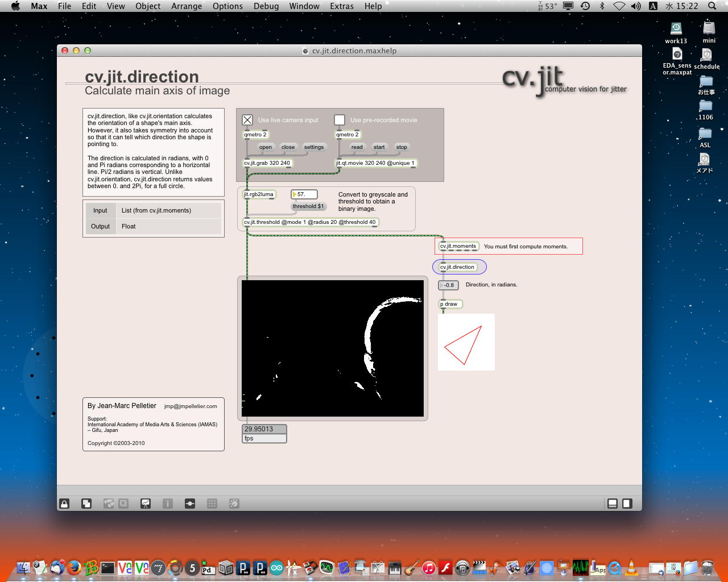The width and height of the screenshot is (728, 582).
Task: Click the clock showing 15:22
Action: [687, 6]
